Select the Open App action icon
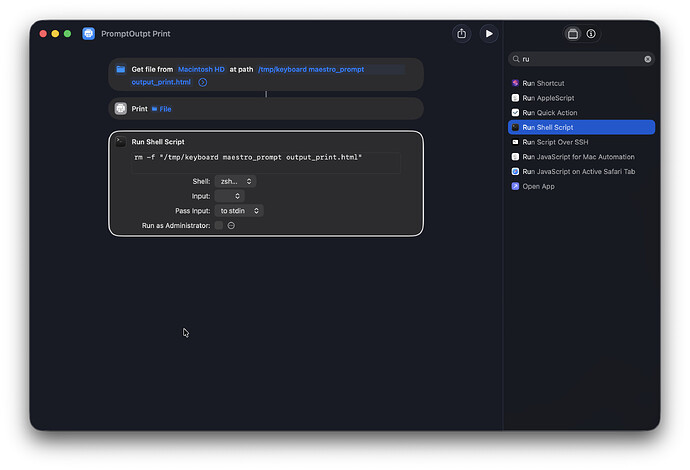Screen dimensions: 690x470 click(x=515, y=186)
